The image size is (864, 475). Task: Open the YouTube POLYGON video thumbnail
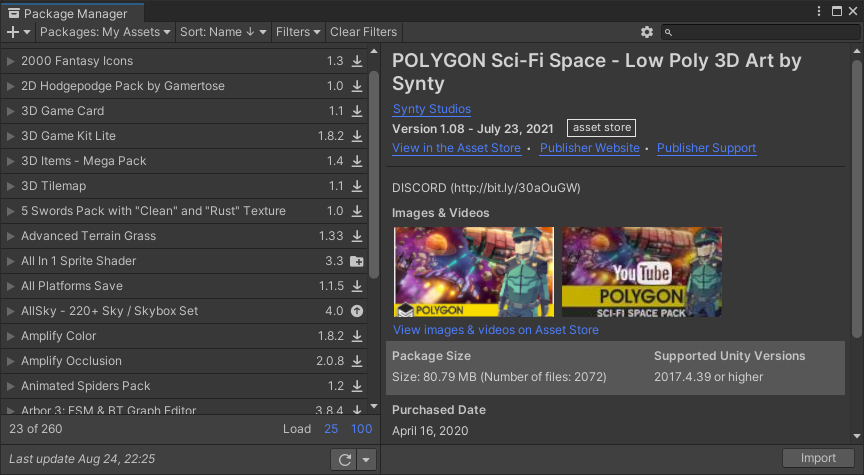[x=642, y=272]
